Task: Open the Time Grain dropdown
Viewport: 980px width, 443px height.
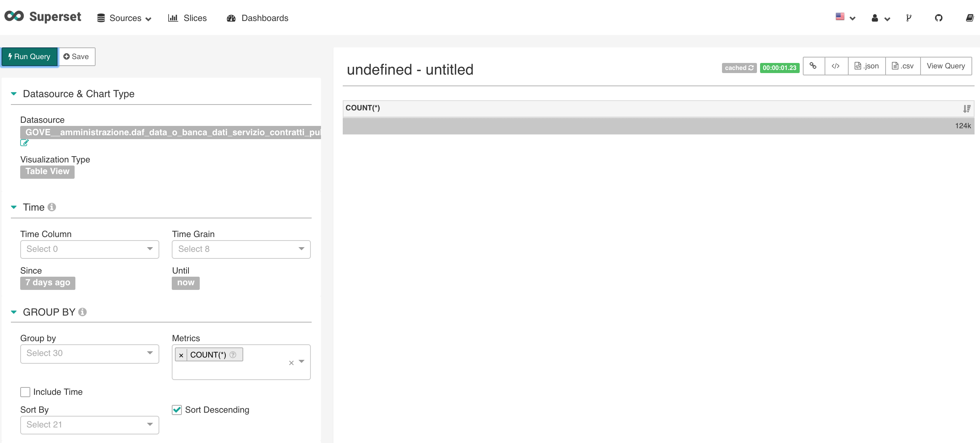Action: point(241,249)
